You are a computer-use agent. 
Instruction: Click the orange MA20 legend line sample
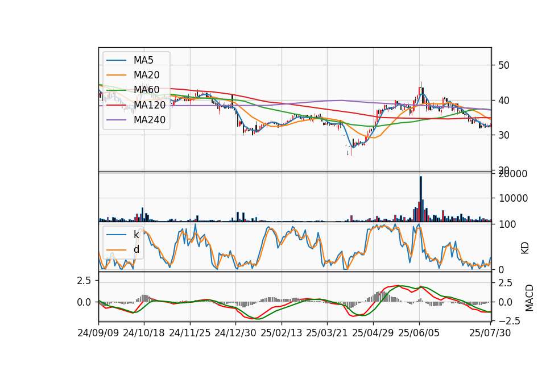[116, 75]
